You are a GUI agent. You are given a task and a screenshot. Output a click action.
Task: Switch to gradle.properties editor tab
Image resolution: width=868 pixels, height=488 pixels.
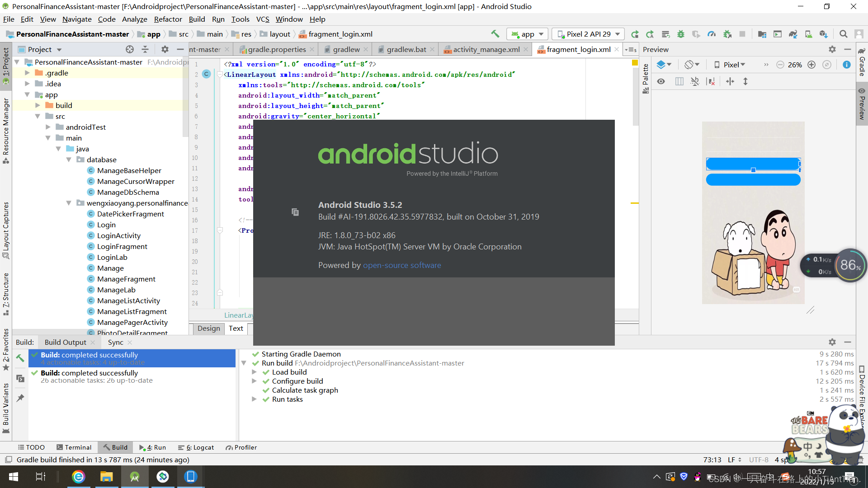[276, 49]
